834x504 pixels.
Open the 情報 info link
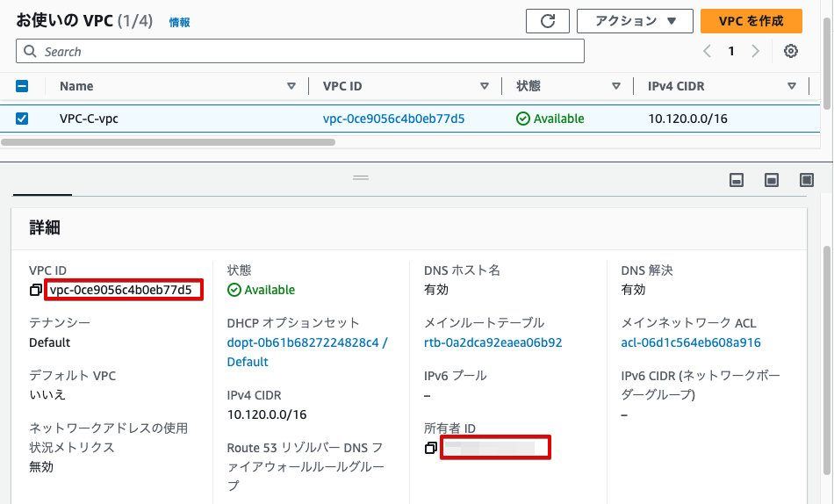[179, 22]
